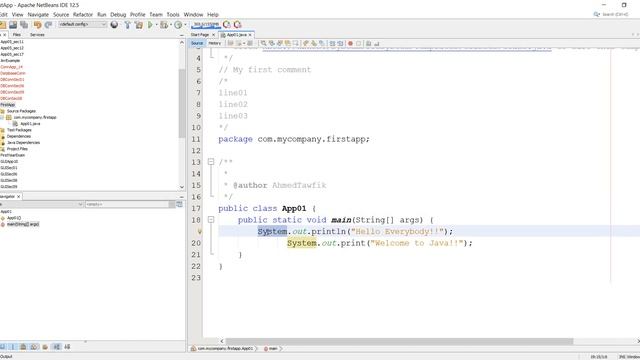
Task: Click the Projects panel scroll down arrow
Action: pos(182,187)
